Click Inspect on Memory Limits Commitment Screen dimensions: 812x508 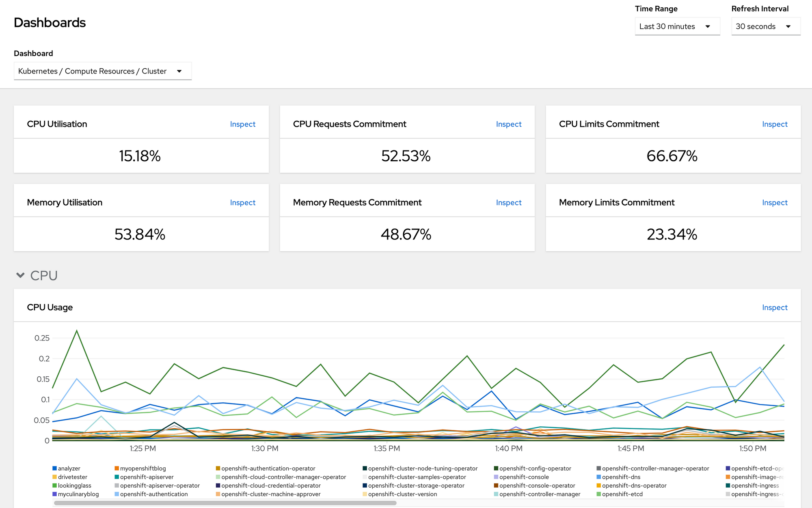point(774,203)
